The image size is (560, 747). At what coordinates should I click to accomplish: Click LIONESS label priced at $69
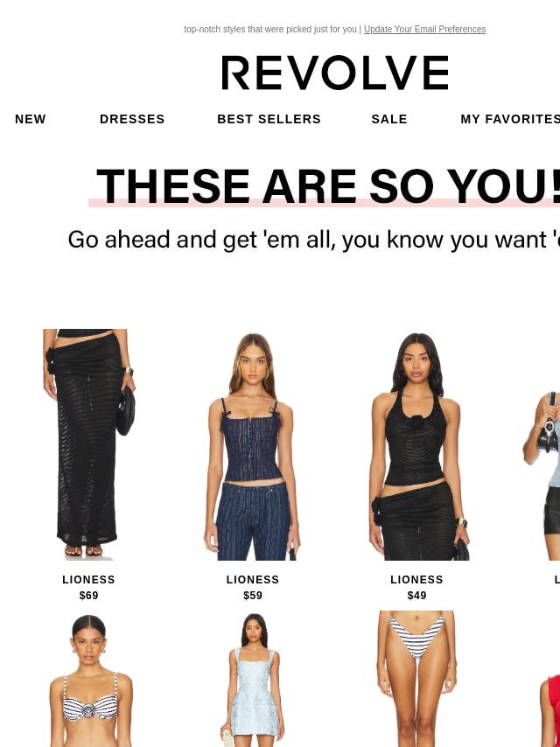(x=88, y=579)
